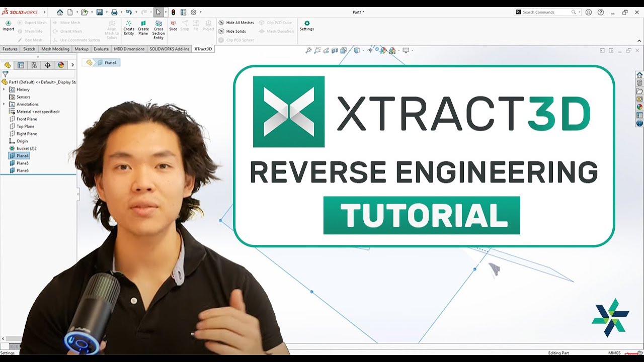Click the Open file icon
644x362 pixels.
[x=85, y=12]
